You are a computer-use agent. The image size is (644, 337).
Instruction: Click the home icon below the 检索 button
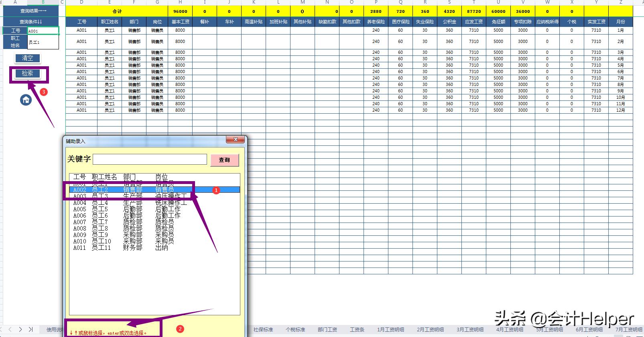(x=26, y=100)
